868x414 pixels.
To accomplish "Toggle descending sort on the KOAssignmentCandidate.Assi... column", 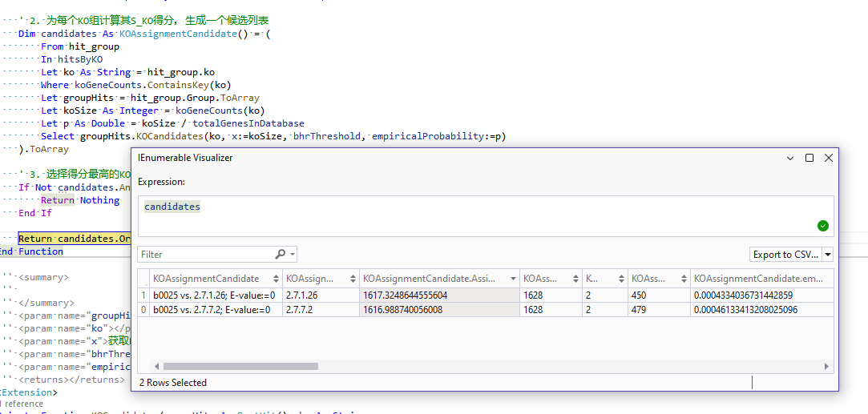I will (513, 279).
